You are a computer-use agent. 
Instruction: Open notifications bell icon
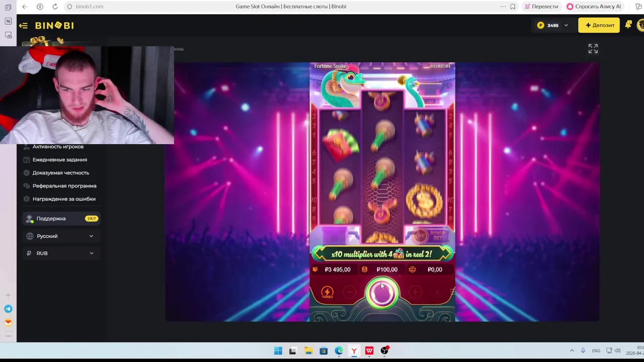pyautogui.click(x=628, y=25)
